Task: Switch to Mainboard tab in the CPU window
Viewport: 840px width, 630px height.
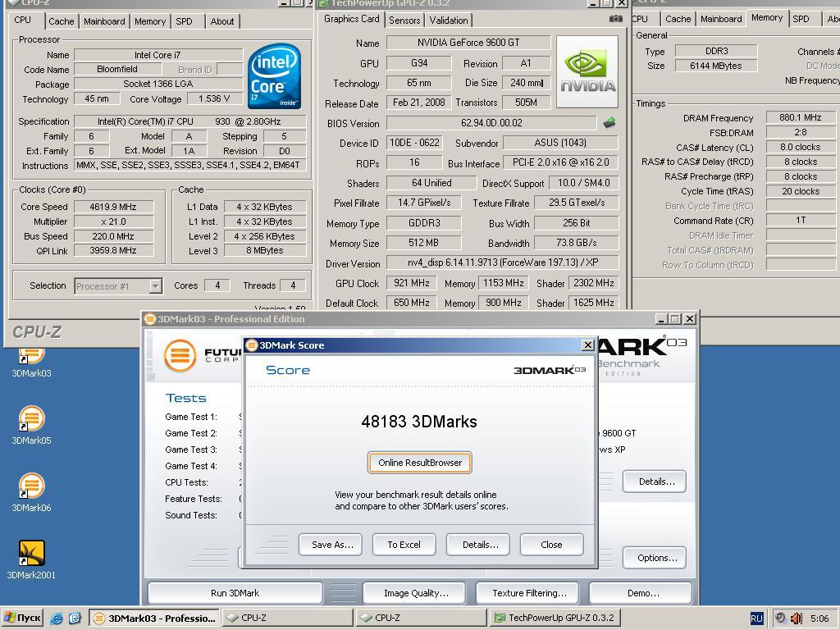Action: (104, 21)
